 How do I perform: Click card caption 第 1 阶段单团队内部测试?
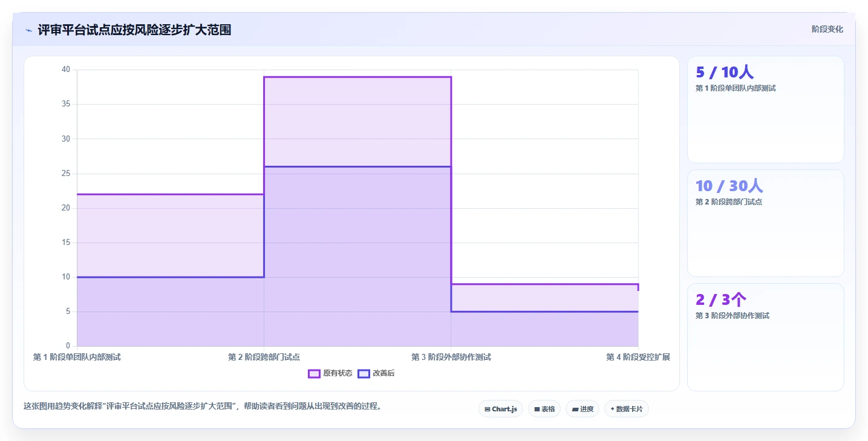point(736,88)
